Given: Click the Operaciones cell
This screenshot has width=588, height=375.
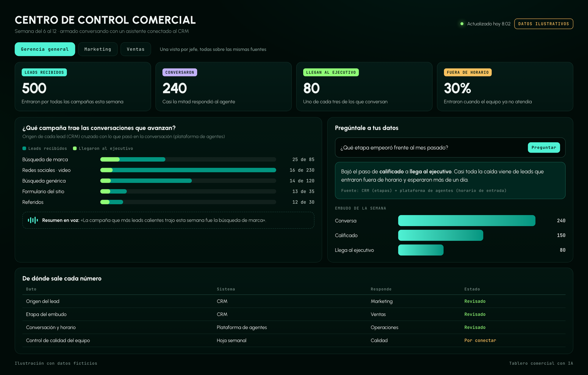Looking at the screenshot, I should click(384, 327).
